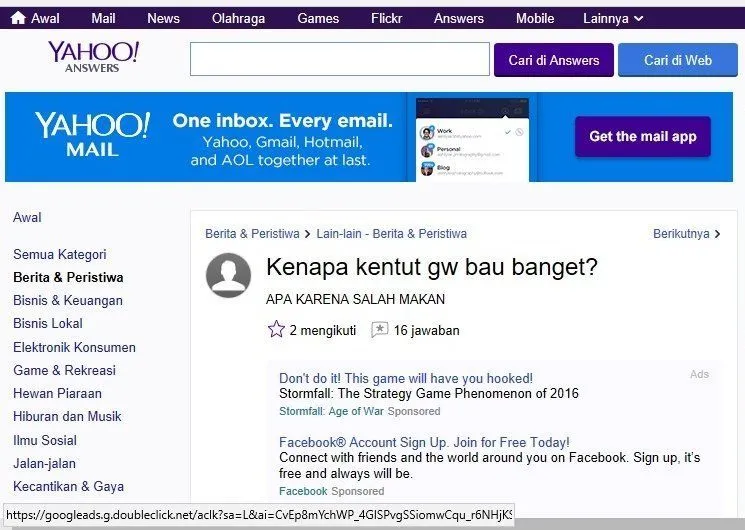Open Semua Kategori in sidebar
This screenshot has height=530, width=745.
(60, 254)
